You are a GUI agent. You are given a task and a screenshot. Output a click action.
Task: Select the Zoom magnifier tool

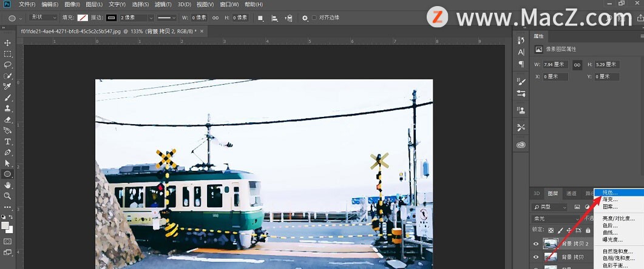(8, 196)
